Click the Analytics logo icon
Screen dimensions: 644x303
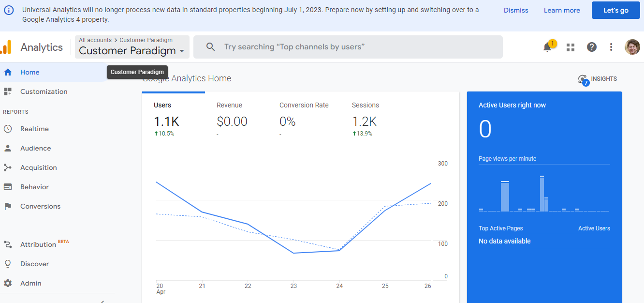pos(8,46)
